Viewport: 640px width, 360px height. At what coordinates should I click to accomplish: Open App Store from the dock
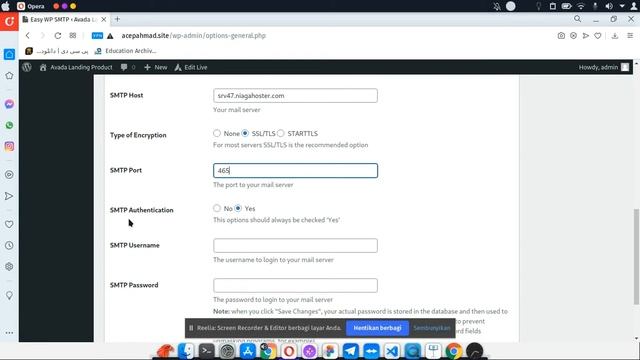click(x=248, y=351)
